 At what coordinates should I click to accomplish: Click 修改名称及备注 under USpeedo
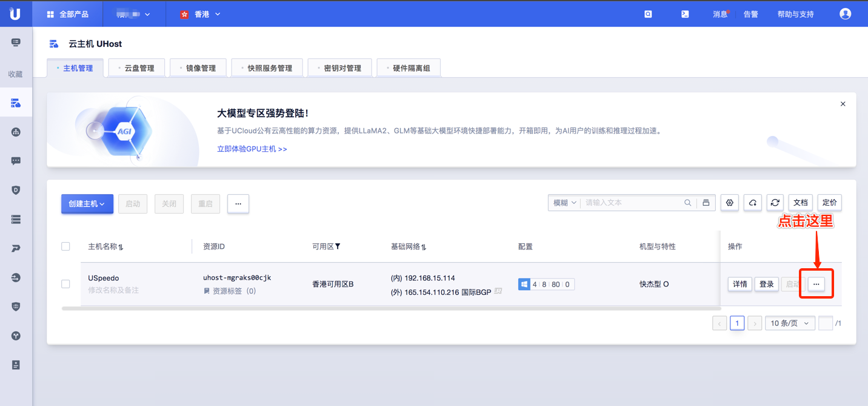tap(113, 291)
